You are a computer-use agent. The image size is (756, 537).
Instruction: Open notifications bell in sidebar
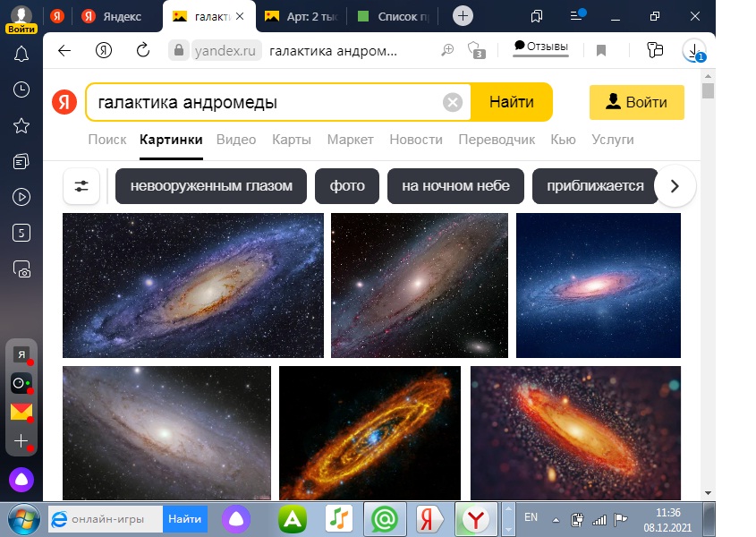(x=21, y=54)
